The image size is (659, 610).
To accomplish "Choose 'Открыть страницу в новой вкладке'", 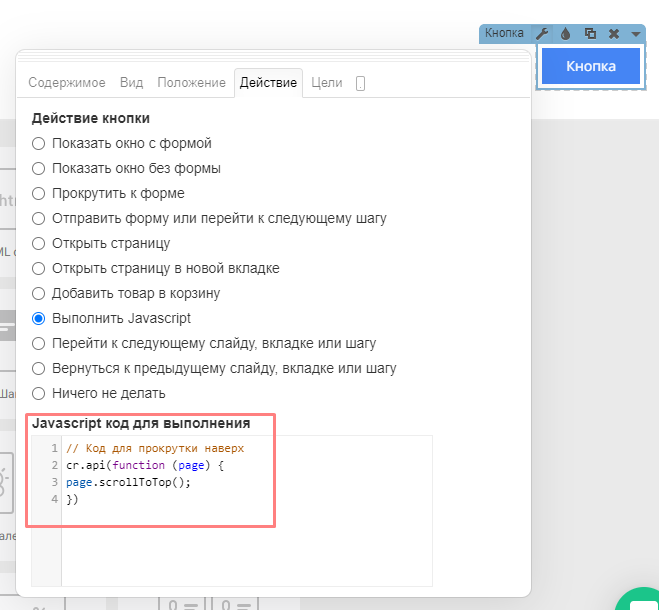I will (39, 268).
